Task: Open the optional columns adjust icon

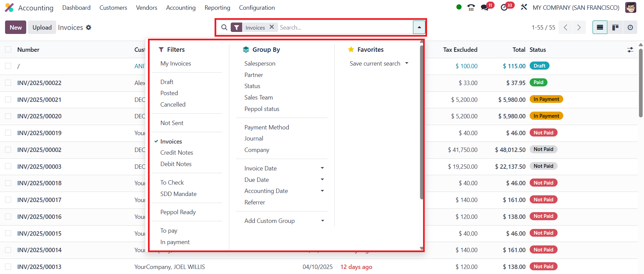Action: pos(630,50)
